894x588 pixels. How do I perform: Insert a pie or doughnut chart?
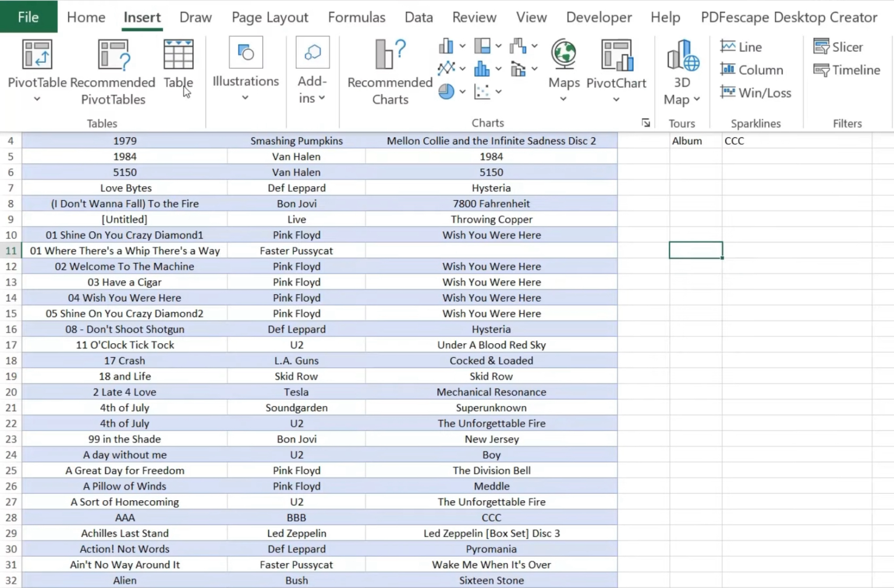pyautogui.click(x=447, y=91)
